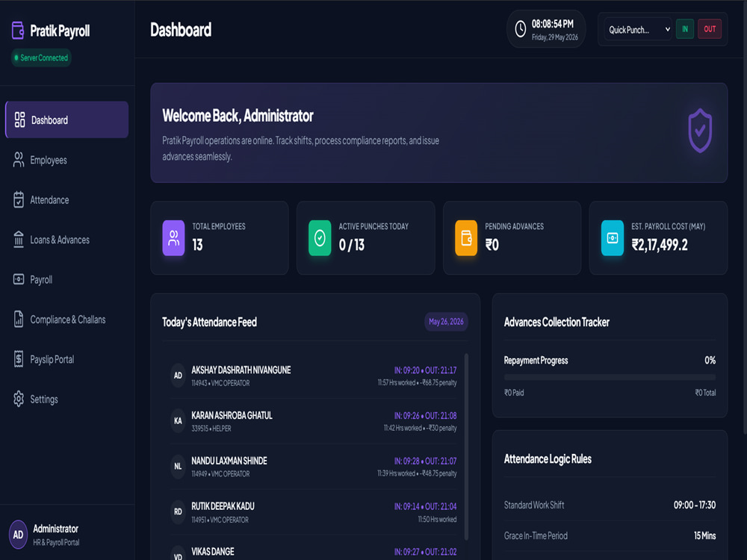The height and width of the screenshot is (560, 747).
Task: Open the Settings menu item
Action: coord(66,399)
